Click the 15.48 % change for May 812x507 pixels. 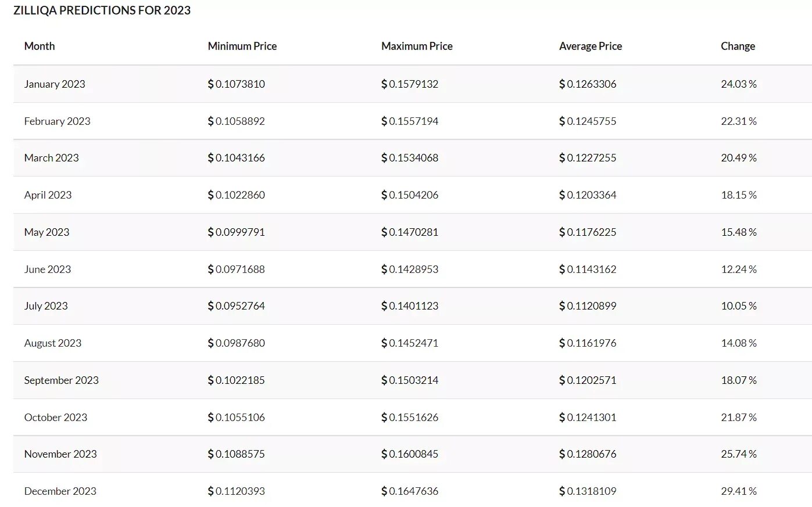(x=738, y=232)
